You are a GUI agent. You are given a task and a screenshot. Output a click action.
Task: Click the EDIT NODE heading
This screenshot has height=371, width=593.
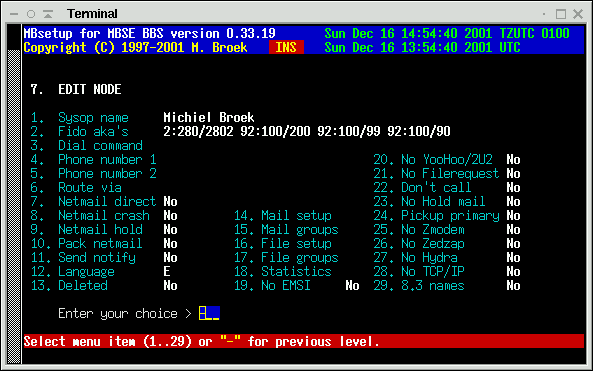tap(90, 89)
